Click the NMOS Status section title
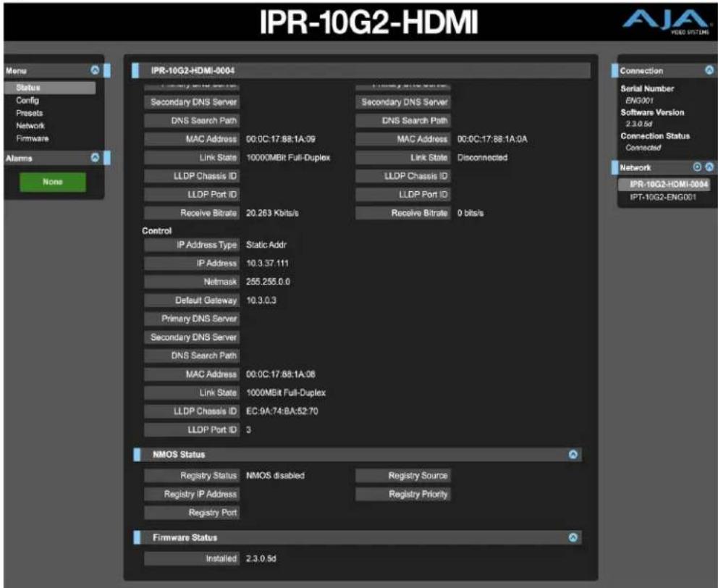This screenshot has height=588, width=718. tap(179, 455)
